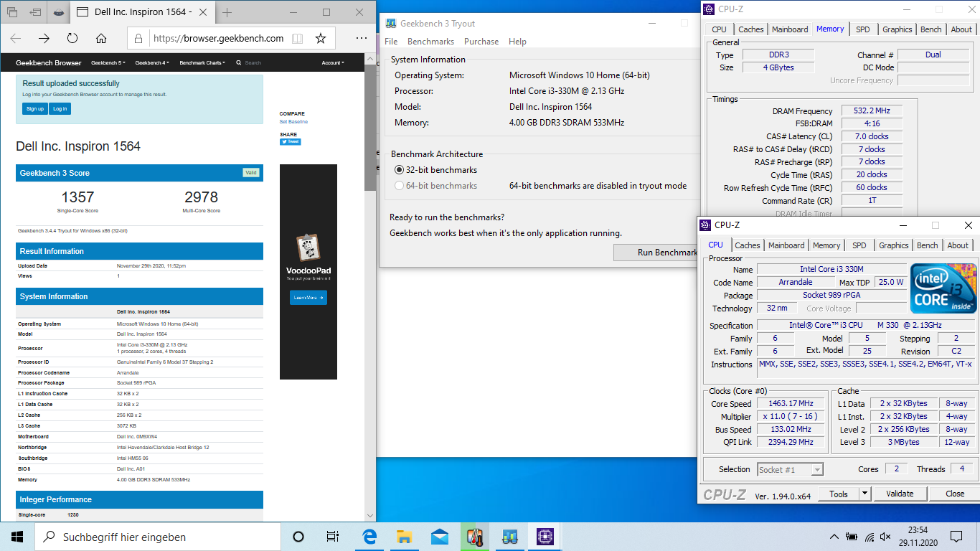The height and width of the screenshot is (551, 980).
Task: Open Account dropdown on Geekbench
Action: pos(333,63)
